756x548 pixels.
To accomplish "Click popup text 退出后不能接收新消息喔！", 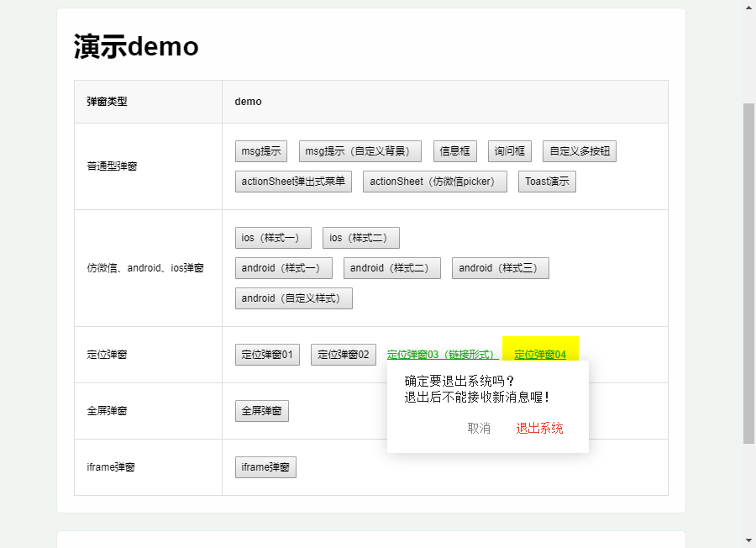I will tap(476, 397).
